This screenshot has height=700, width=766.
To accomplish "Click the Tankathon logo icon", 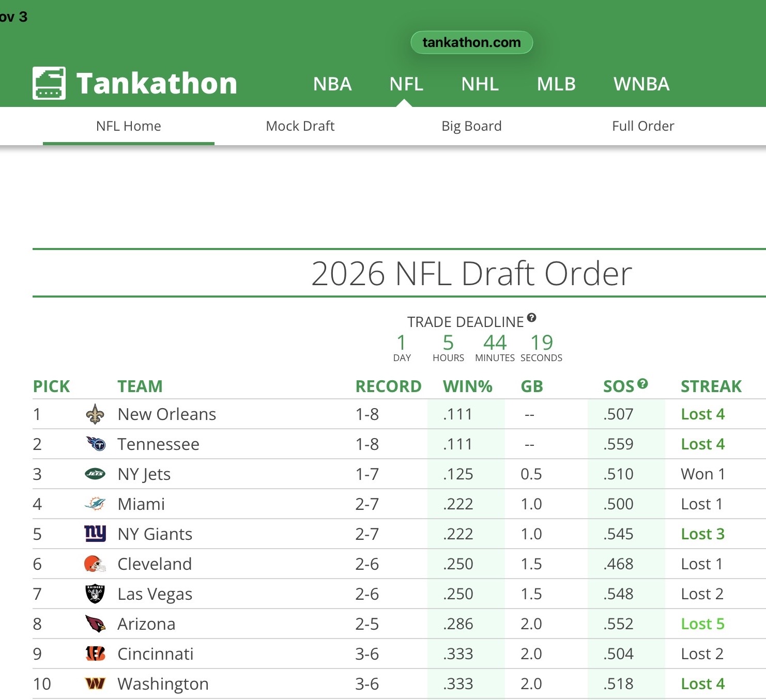I will click(x=49, y=83).
